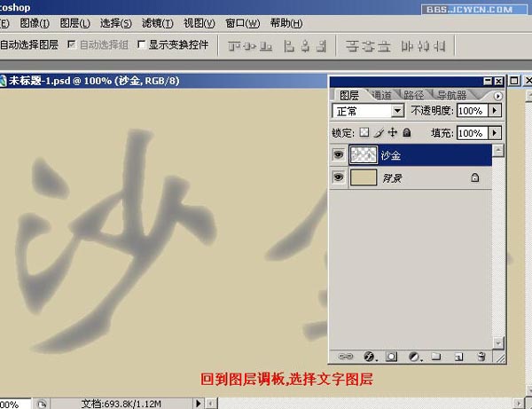Create new adjustment layer icon

click(414, 357)
